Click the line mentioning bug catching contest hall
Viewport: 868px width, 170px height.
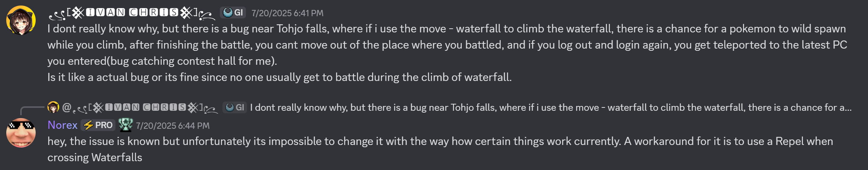(x=162, y=61)
